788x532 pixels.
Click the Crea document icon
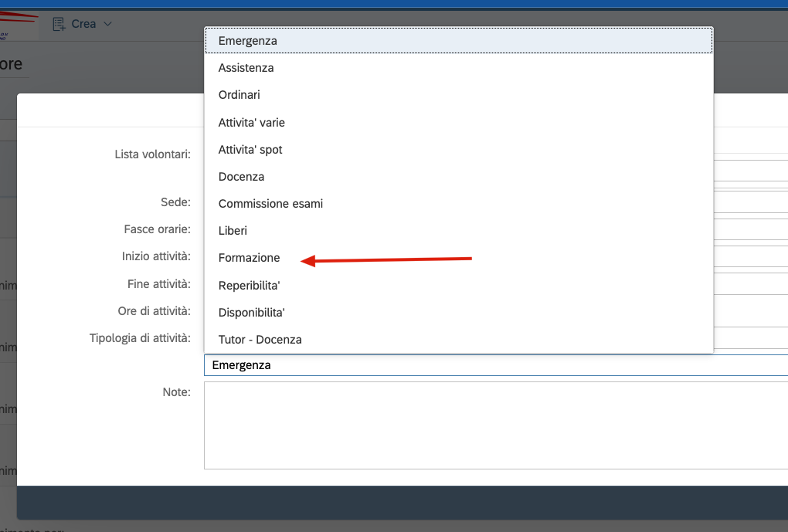[59, 24]
